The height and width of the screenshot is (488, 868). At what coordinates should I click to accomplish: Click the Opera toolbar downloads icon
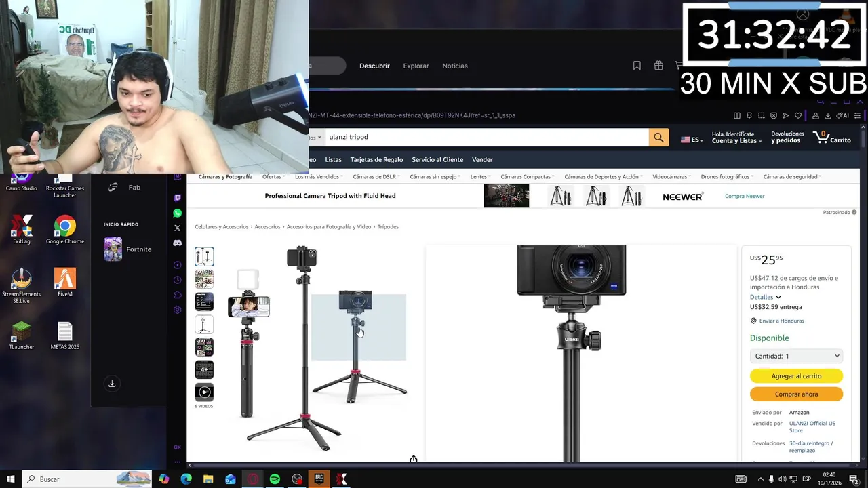click(x=828, y=116)
